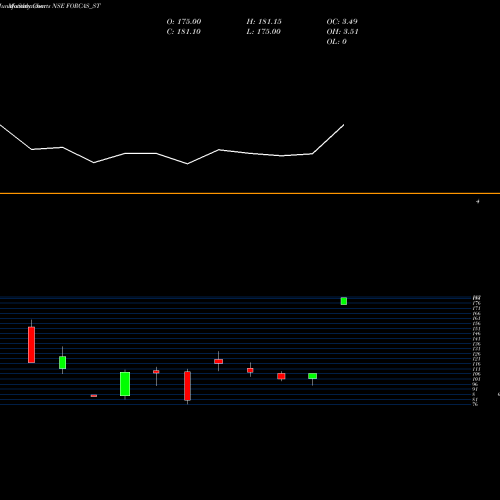Click the white line chart's final rising segment
This screenshot has height=500, width=500.
[328, 139]
